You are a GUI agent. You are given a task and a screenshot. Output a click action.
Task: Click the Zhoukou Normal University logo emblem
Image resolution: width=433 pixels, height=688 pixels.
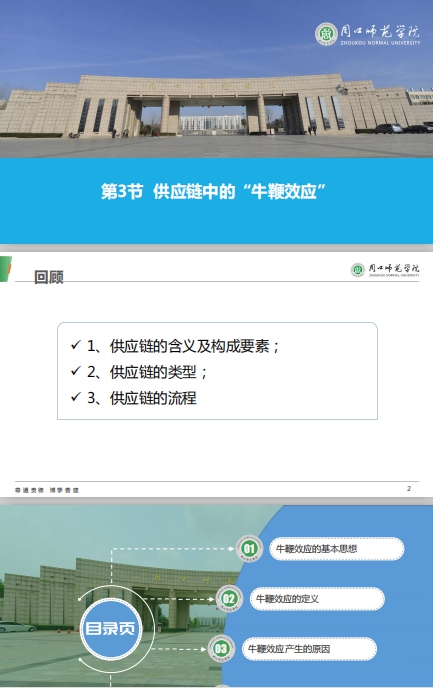(326, 34)
